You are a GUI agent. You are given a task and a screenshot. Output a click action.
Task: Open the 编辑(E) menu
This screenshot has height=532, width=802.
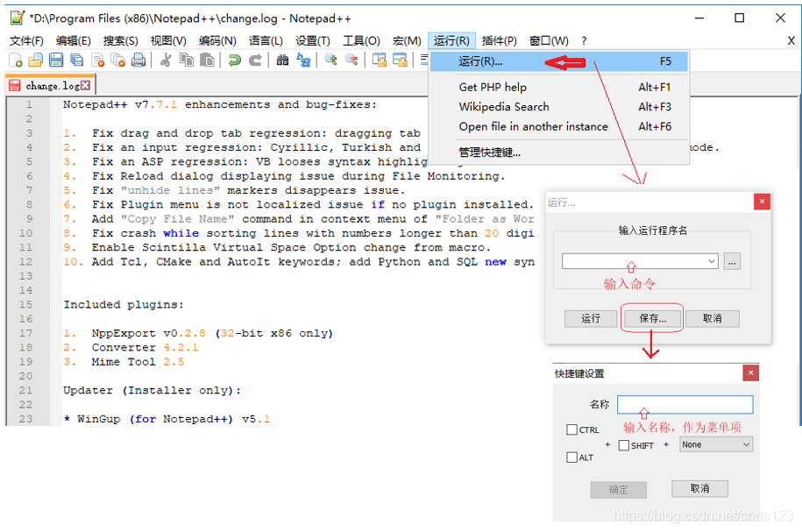pos(73,41)
